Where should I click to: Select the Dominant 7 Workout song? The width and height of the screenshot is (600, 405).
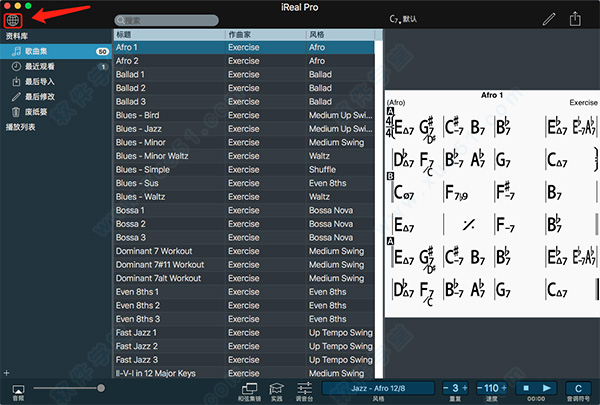coord(244,251)
